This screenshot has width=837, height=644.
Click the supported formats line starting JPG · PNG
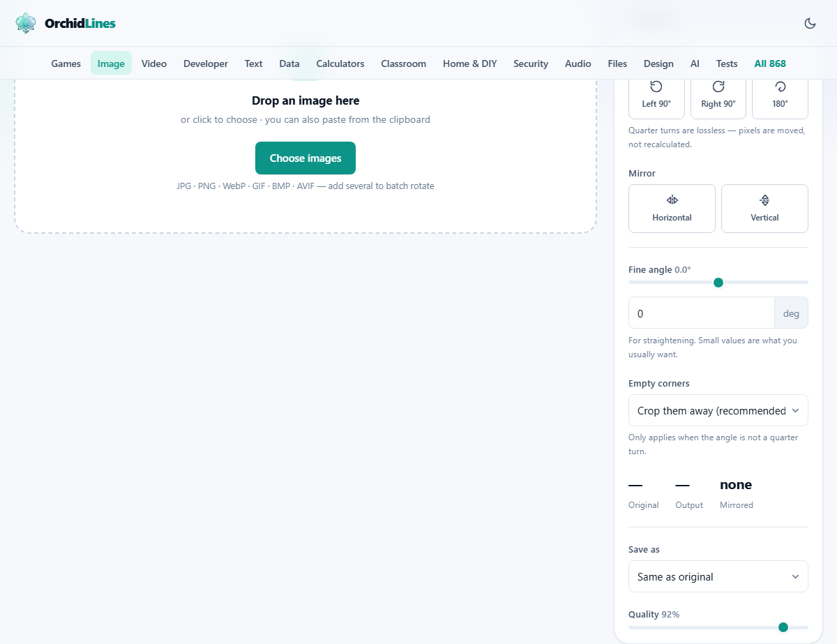306,186
